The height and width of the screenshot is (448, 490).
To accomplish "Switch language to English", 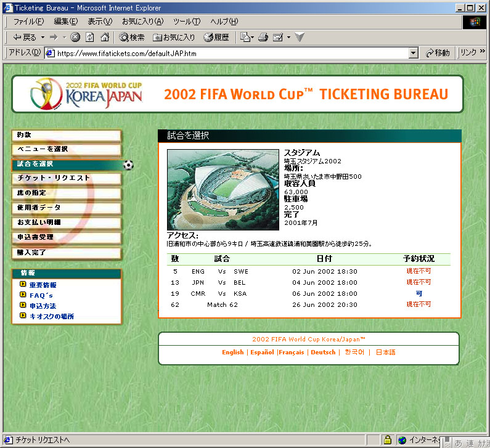I will [x=233, y=352].
